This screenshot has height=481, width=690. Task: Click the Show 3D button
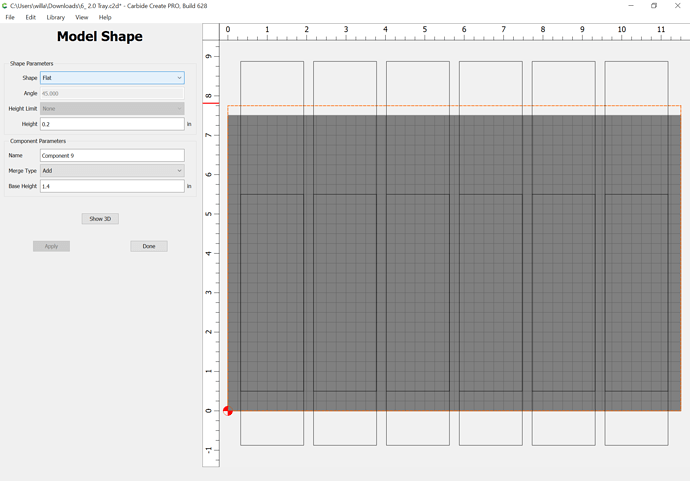[100, 219]
